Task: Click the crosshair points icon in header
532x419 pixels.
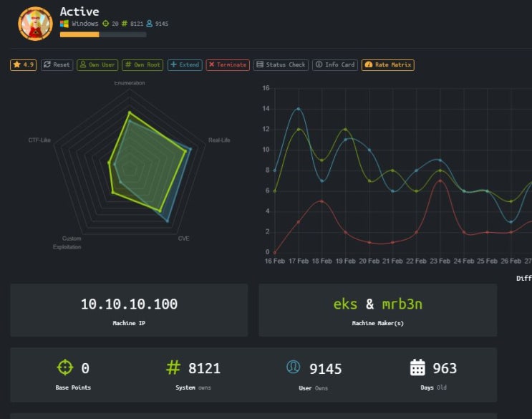Action: coord(105,24)
